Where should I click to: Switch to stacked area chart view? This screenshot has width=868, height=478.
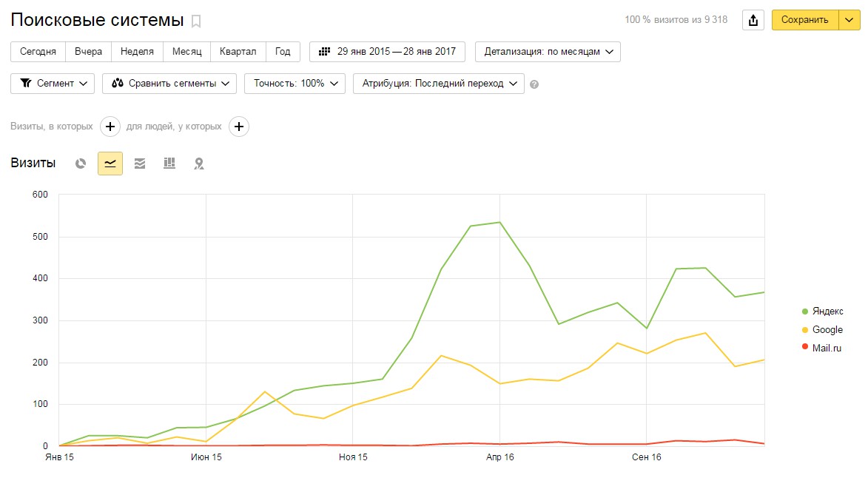point(140,164)
